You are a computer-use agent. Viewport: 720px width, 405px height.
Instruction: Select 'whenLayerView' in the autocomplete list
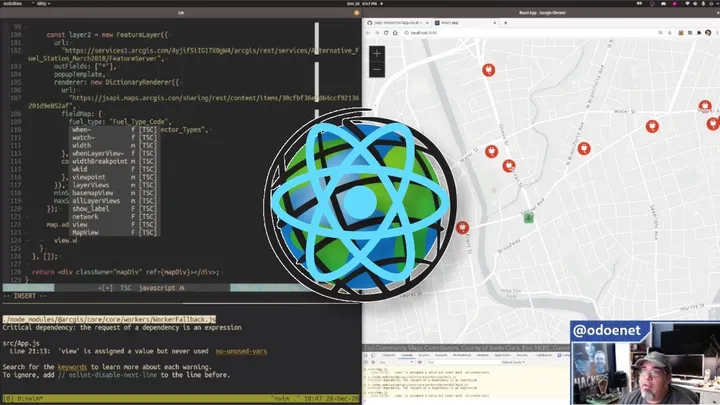coord(113,153)
